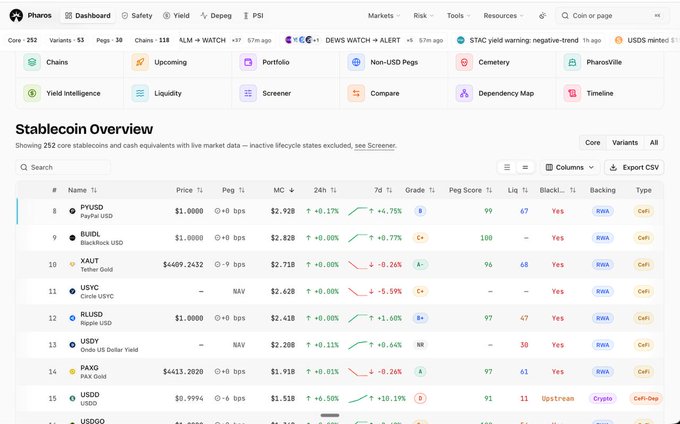The height and width of the screenshot is (424, 680).
Task: Click the PYUSD coin icon
Action: [72, 211]
